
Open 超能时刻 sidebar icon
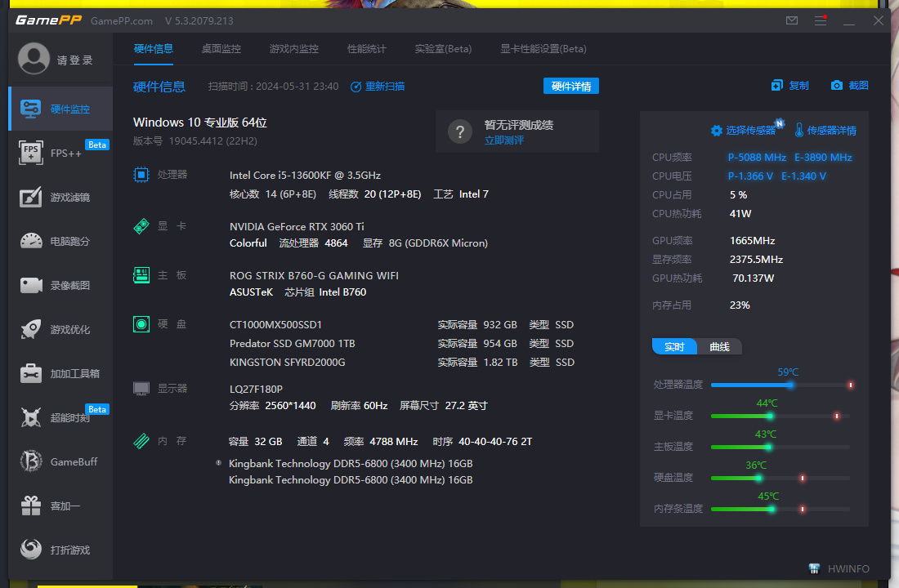point(31,417)
